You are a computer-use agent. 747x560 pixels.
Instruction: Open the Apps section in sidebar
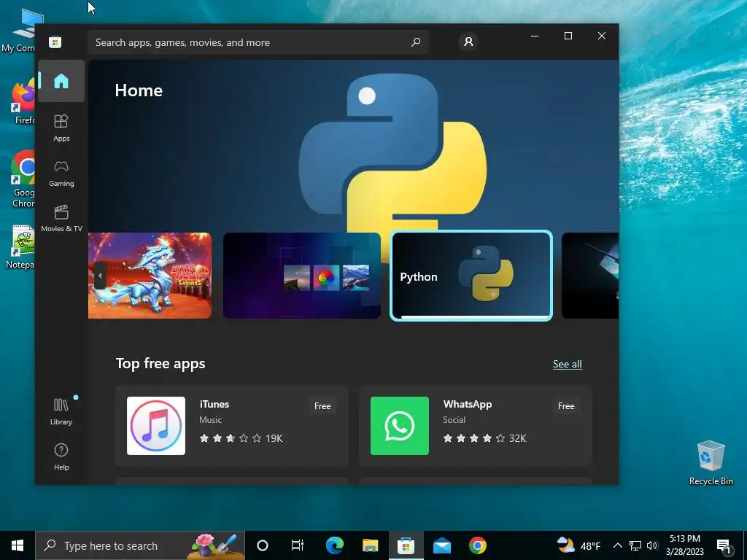(x=61, y=128)
